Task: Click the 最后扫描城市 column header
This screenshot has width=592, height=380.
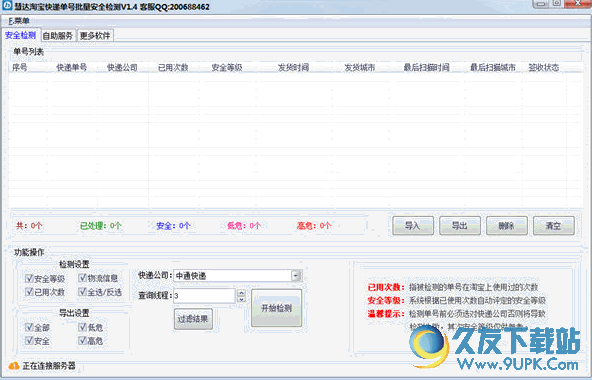Action: pyautogui.click(x=493, y=68)
